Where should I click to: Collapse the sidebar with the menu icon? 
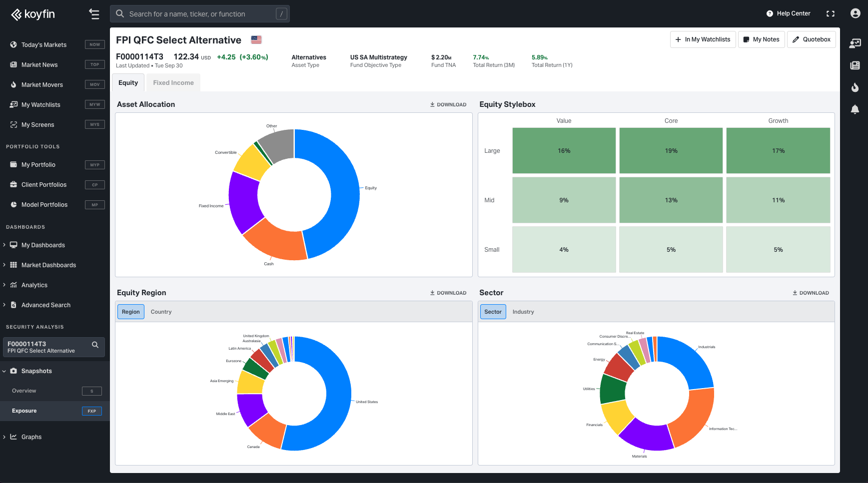(94, 14)
